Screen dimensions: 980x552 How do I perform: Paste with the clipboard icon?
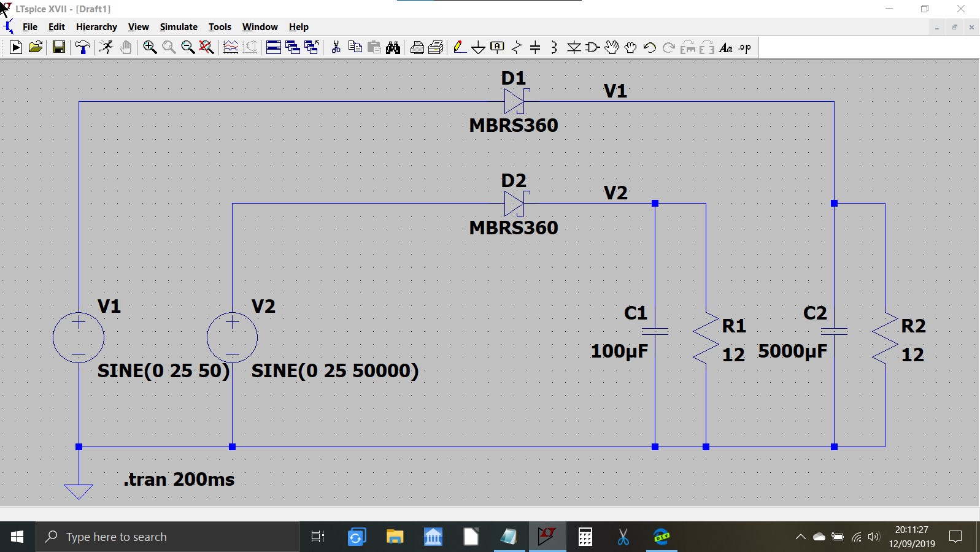374,47
